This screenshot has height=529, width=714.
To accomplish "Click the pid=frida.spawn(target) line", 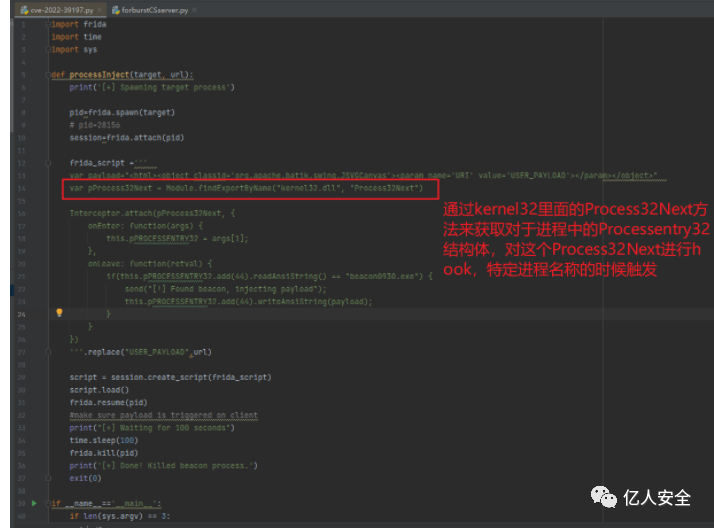I will [122, 112].
